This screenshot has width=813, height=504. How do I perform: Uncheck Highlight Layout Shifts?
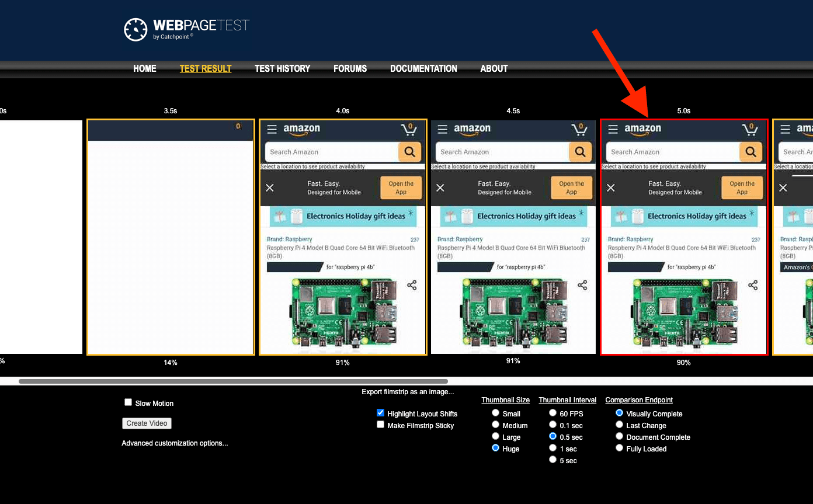(x=381, y=413)
